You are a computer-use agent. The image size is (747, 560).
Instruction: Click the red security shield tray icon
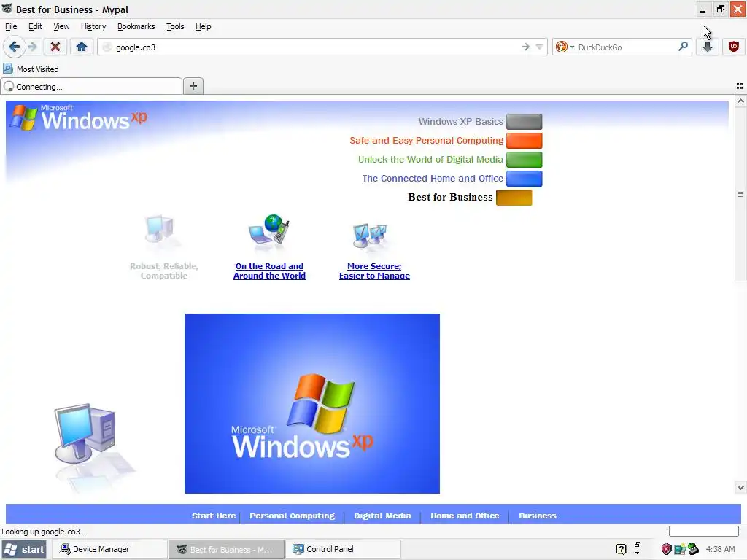coord(666,549)
